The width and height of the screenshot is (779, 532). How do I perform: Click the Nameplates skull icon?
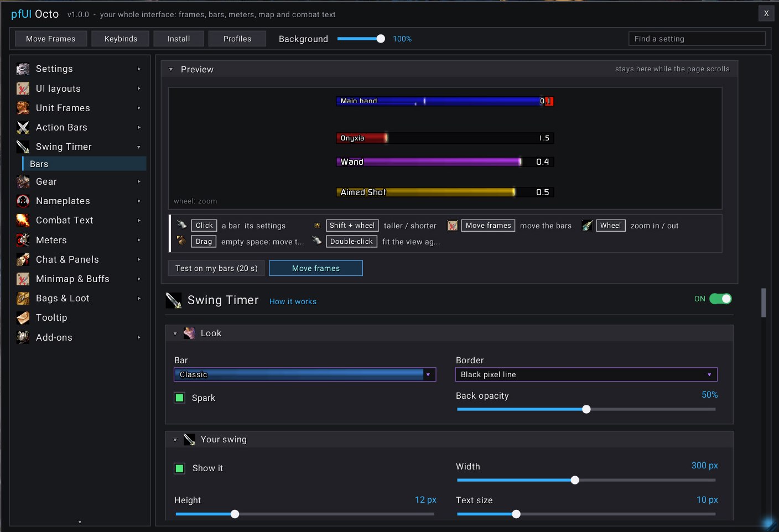[x=23, y=201]
